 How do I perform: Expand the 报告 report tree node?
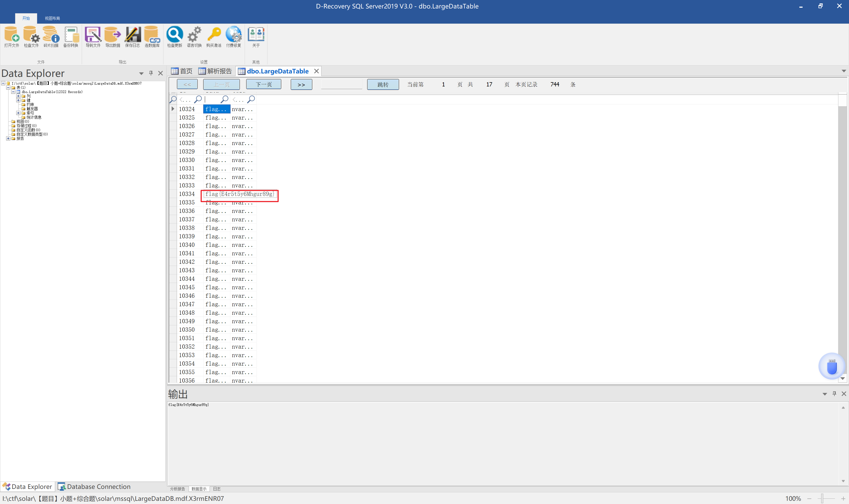[8, 138]
